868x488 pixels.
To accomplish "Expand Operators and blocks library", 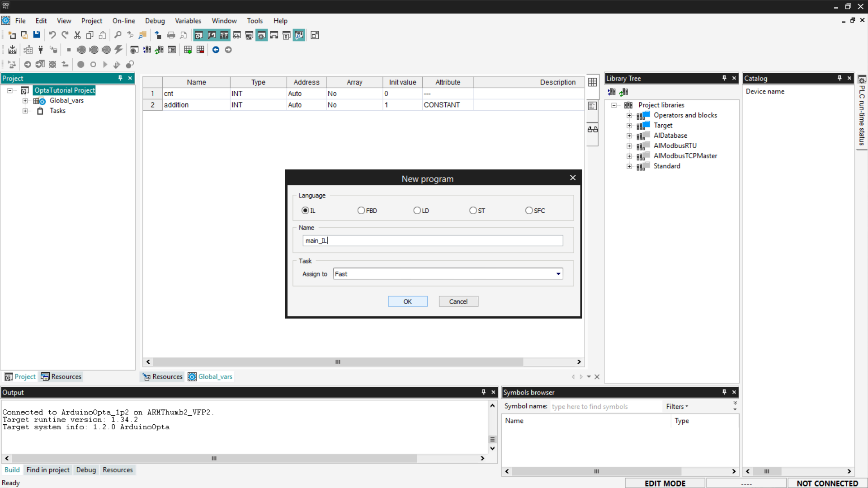I will tap(629, 115).
